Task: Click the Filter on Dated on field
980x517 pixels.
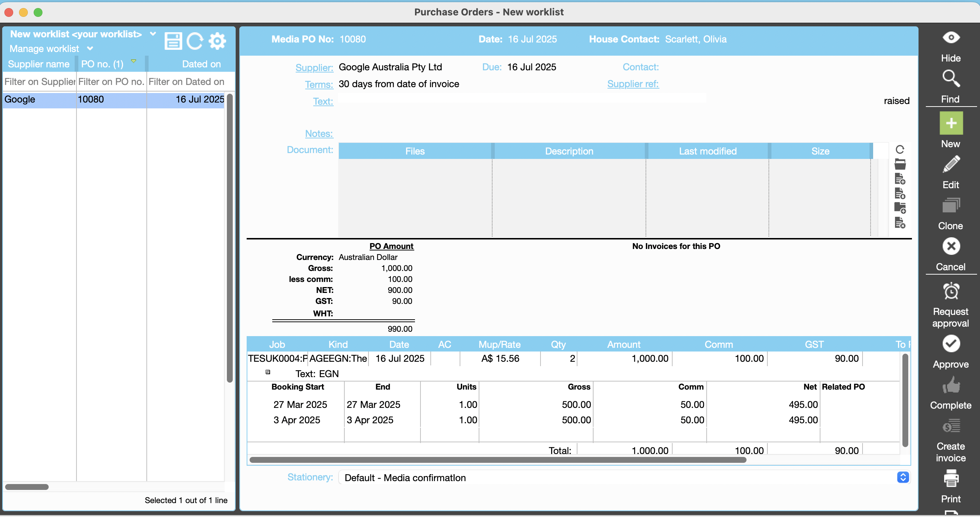Action: (186, 82)
